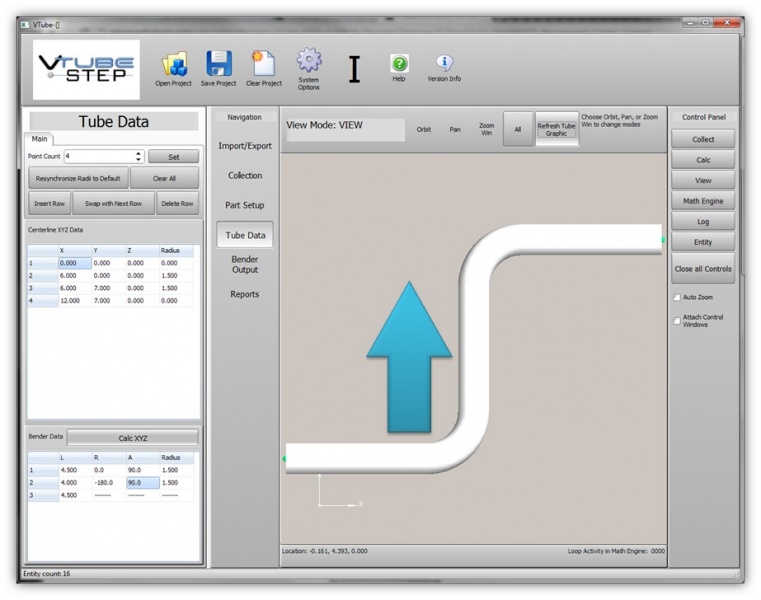Adjust the Point Count spinner arrows

[x=138, y=157]
